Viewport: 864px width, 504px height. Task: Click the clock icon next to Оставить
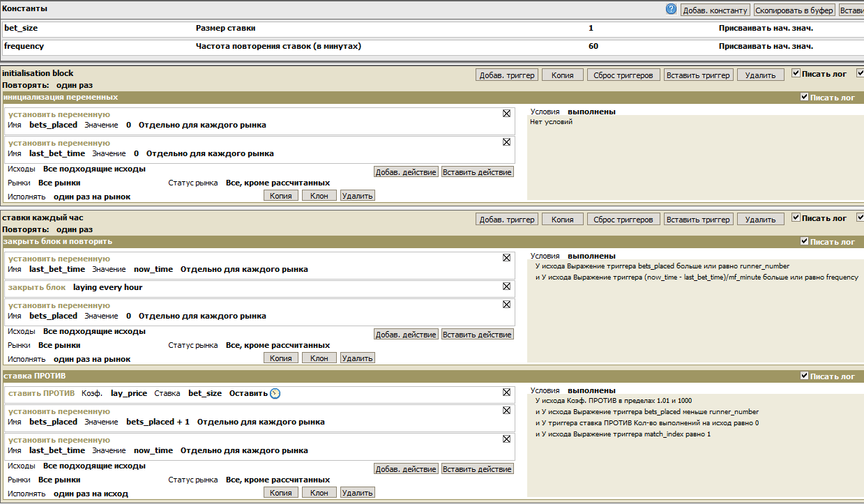pyautogui.click(x=275, y=393)
